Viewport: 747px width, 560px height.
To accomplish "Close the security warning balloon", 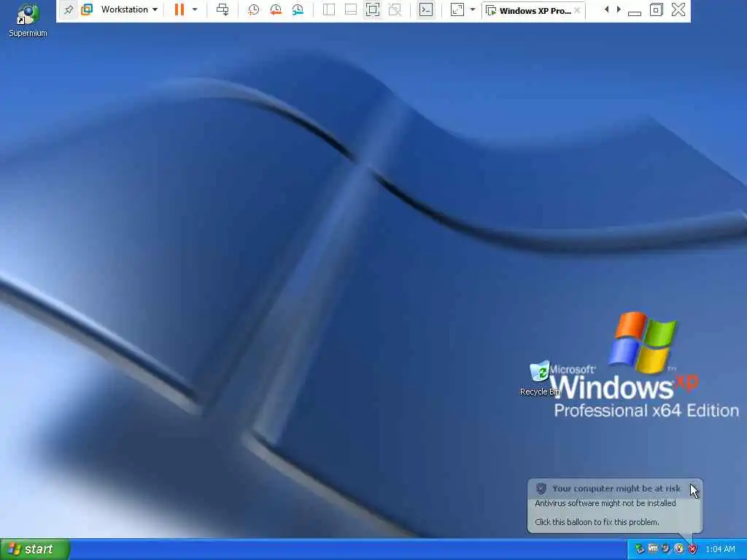I will tap(693, 488).
